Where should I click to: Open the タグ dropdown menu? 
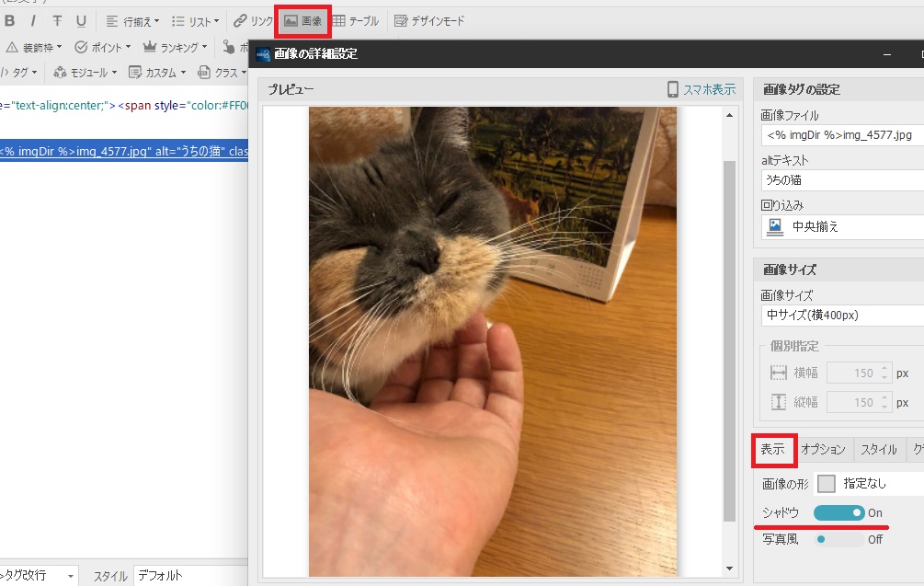coord(19,73)
